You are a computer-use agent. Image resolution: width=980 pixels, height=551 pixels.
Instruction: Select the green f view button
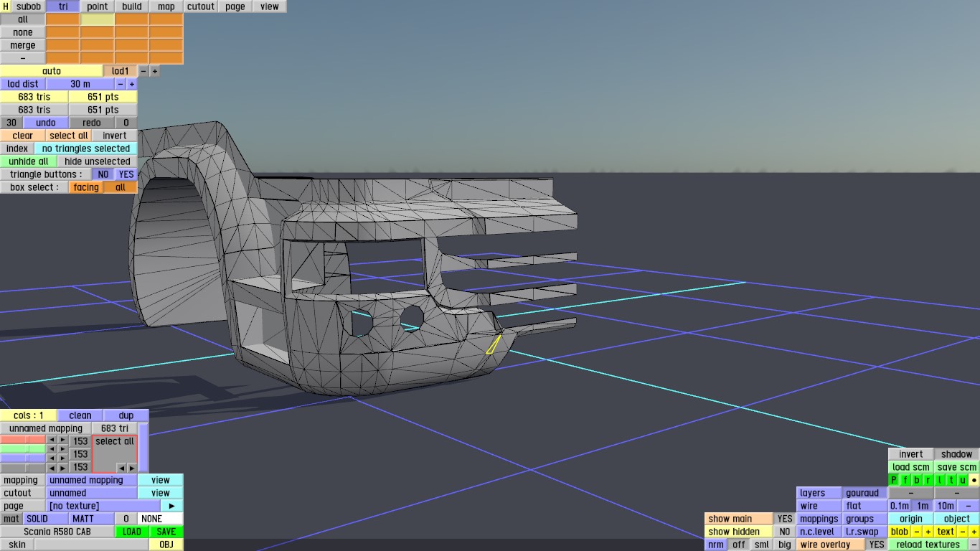(905, 480)
